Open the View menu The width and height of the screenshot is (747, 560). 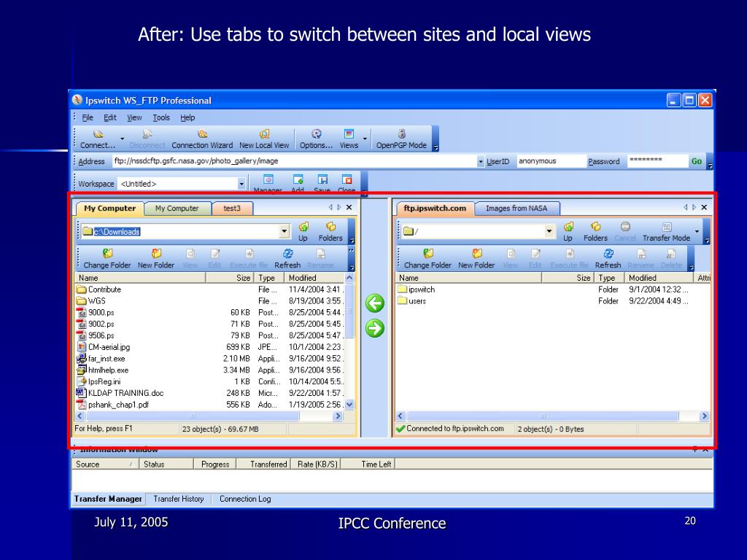[x=134, y=117]
